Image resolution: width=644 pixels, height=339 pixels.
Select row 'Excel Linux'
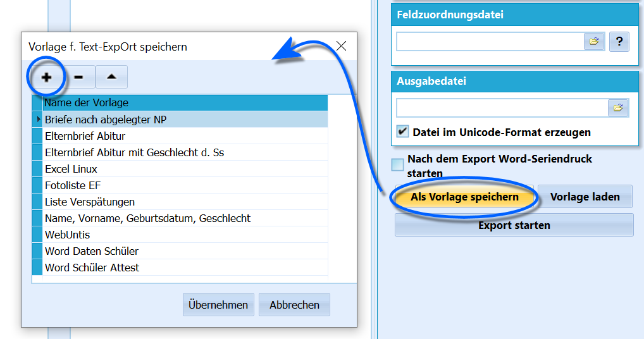tap(185, 169)
